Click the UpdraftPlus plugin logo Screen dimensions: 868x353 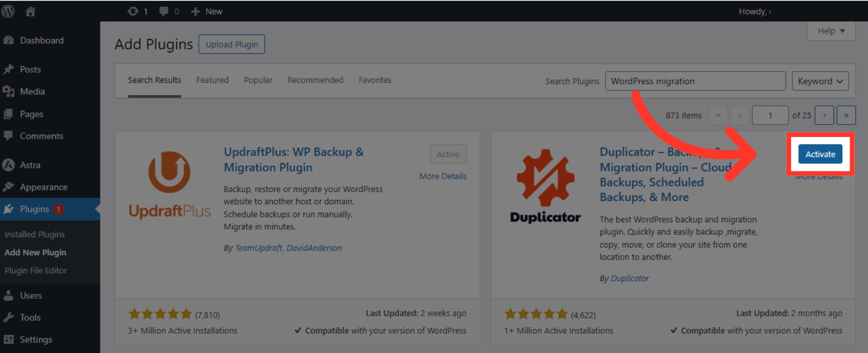(169, 185)
